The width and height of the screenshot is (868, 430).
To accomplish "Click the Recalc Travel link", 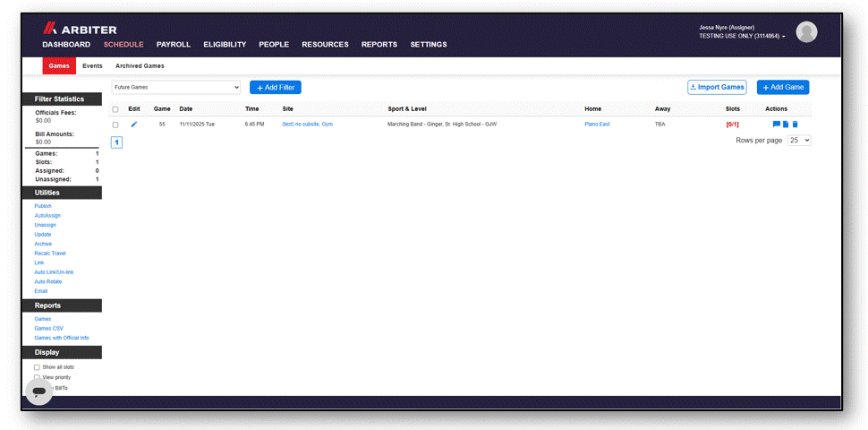I will point(50,254).
